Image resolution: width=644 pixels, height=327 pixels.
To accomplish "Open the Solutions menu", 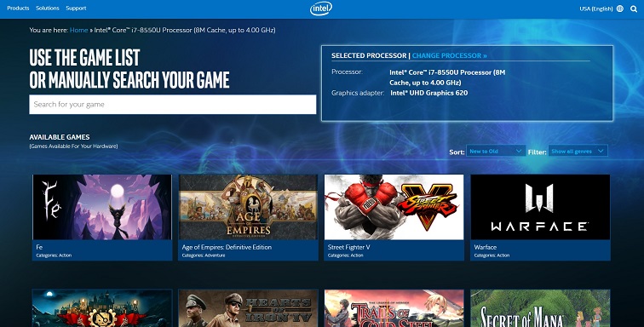I will point(48,9).
